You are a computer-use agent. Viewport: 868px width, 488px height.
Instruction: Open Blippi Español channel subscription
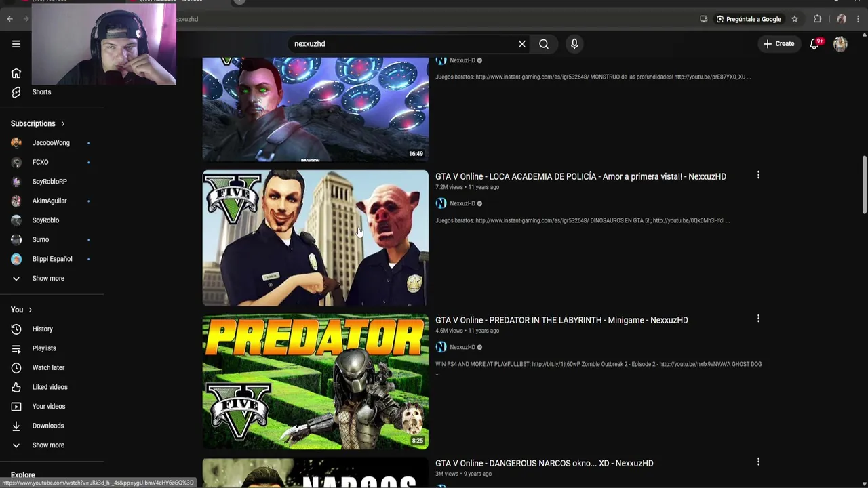click(x=51, y=259)
